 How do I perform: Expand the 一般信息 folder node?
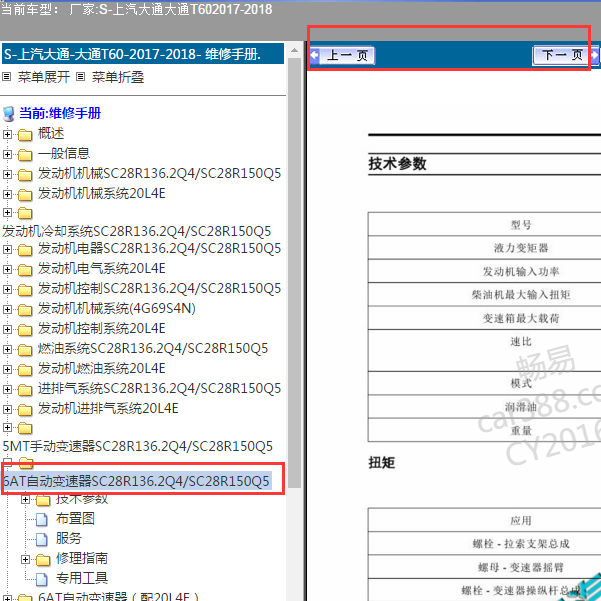coord(7,154)
